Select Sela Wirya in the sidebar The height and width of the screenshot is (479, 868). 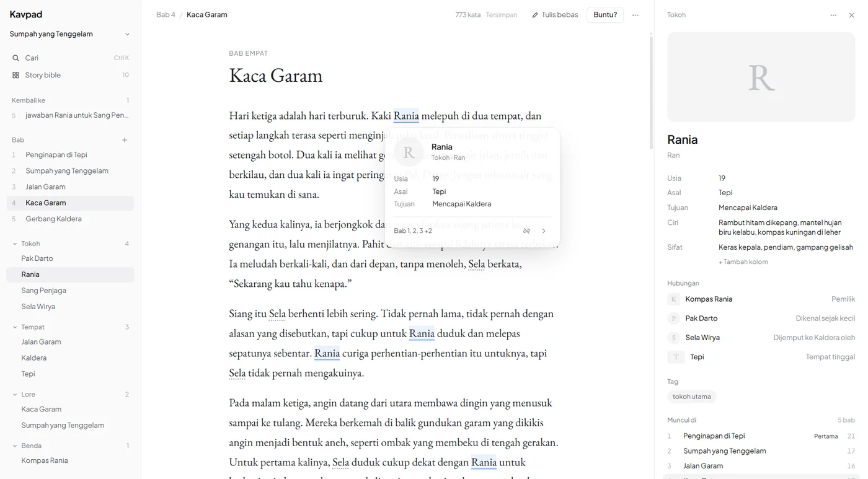pos(70,307)
